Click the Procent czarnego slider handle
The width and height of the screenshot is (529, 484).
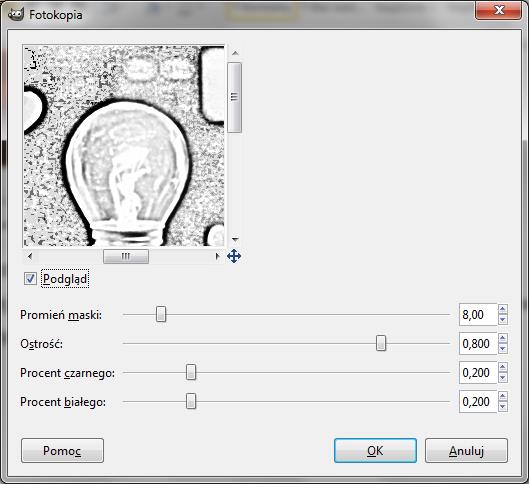(x=191, y=372)
